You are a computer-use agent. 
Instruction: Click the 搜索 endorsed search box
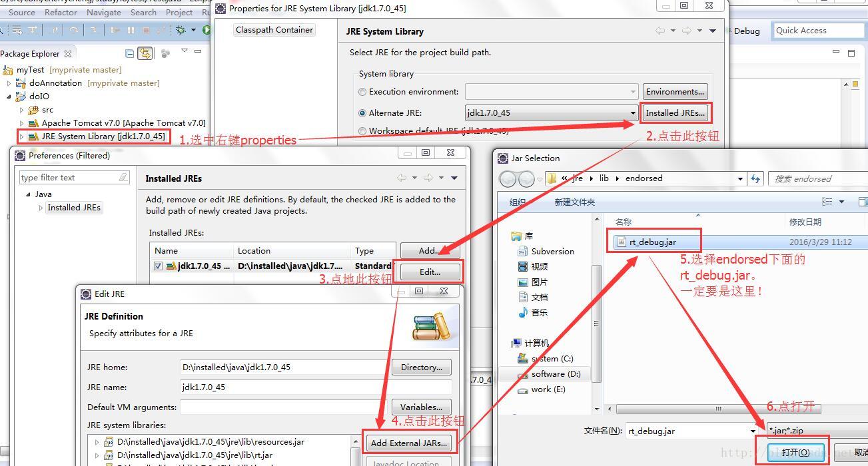819,178
